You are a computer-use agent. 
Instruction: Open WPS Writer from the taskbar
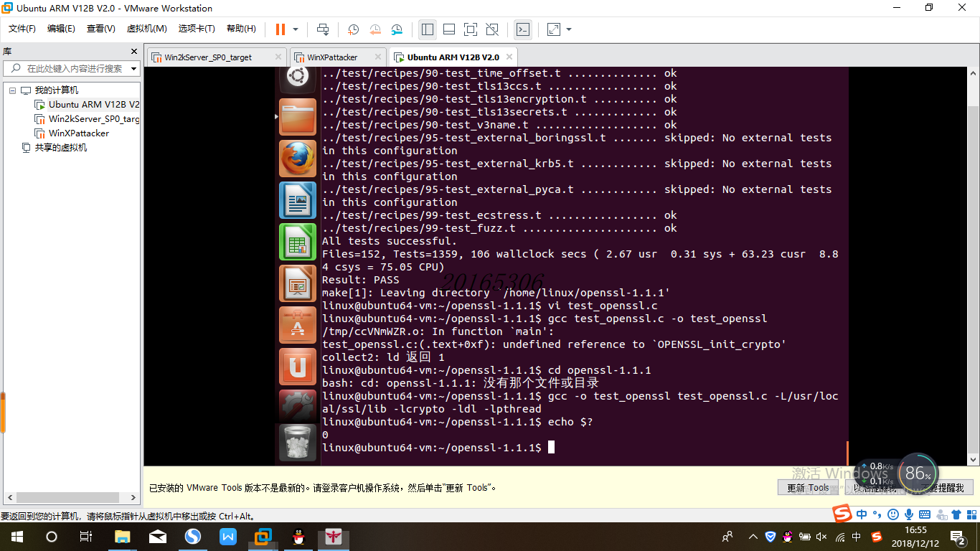click(228, 537)
